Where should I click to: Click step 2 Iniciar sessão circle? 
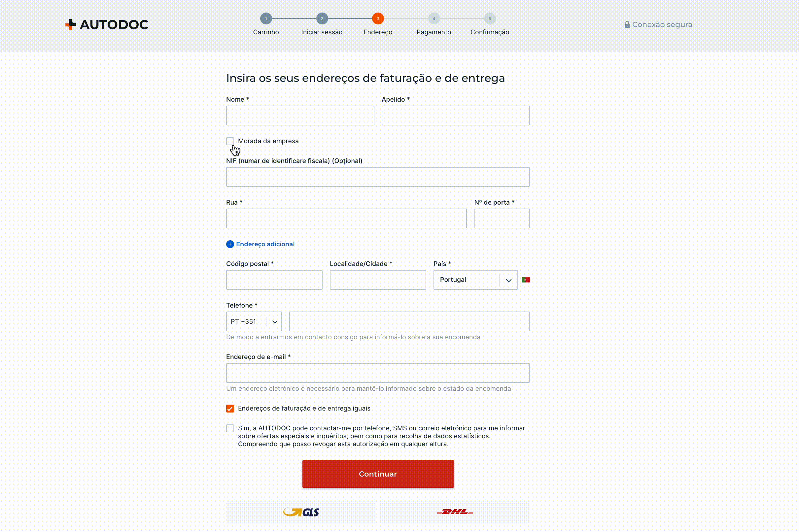322,19
